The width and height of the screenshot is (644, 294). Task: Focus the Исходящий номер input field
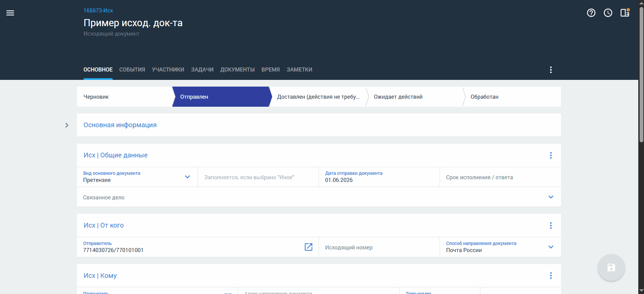[x=379, y=247]
